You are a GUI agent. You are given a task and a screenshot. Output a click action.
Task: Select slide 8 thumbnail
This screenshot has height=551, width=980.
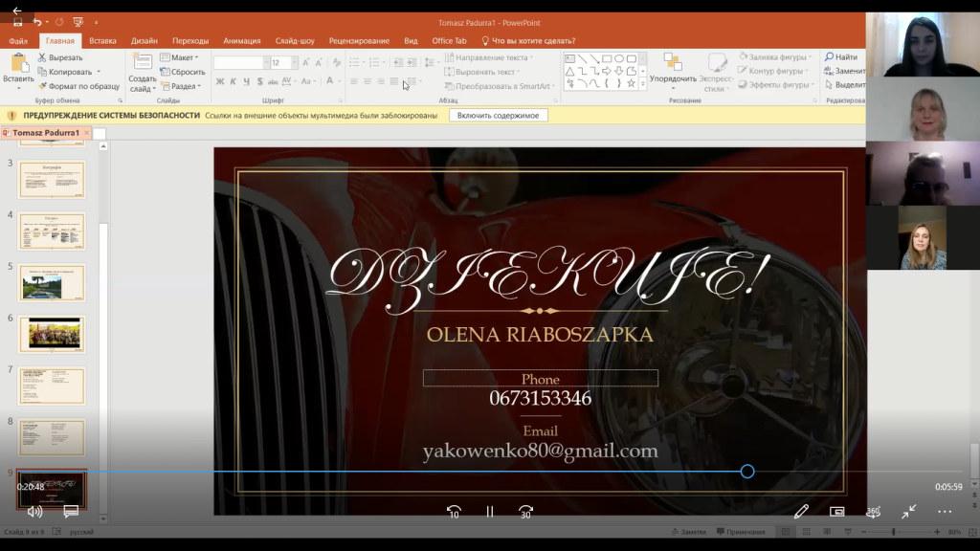point(52,438)
